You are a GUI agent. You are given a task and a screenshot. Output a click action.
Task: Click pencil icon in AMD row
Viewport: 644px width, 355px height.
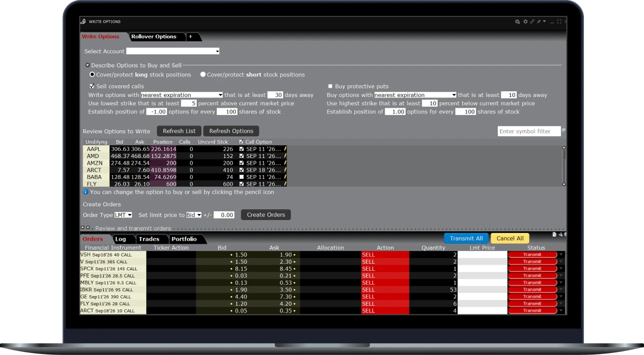(285, 156)
